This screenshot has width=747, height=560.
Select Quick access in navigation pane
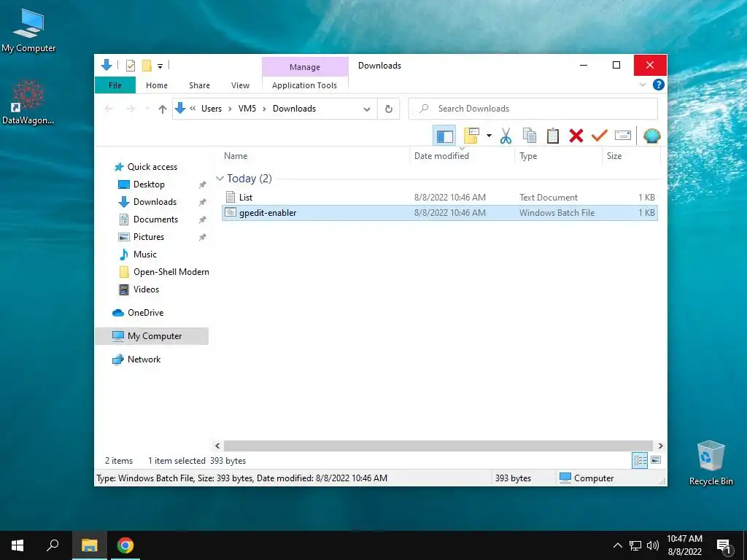tap(152, 167)
